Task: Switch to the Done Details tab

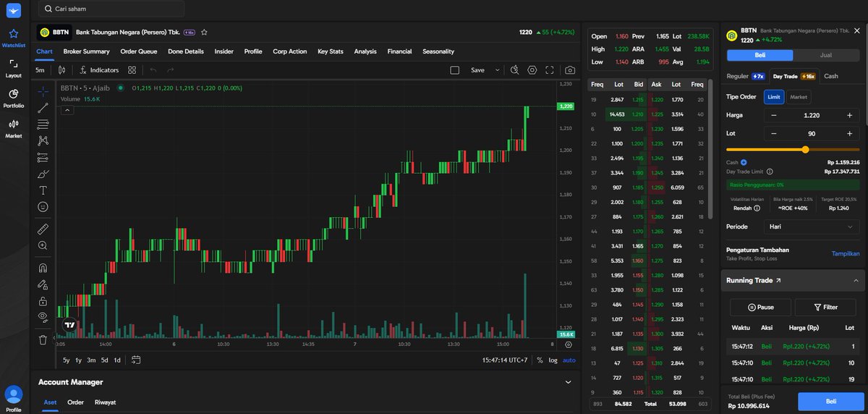Action: (186, 51)
